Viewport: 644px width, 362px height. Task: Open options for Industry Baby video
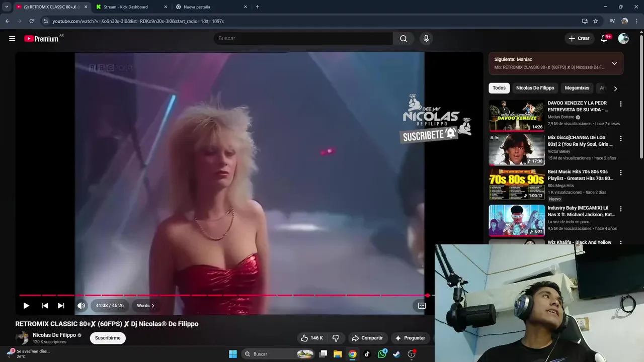[620, 209]
